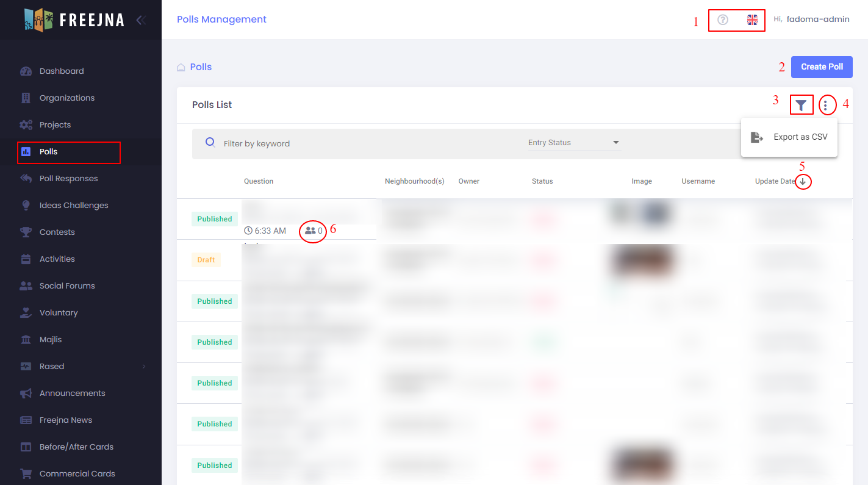This screenshot has width=868, height=485.
Task: Open the Entry Status dropdown
Action: [573, 143]
